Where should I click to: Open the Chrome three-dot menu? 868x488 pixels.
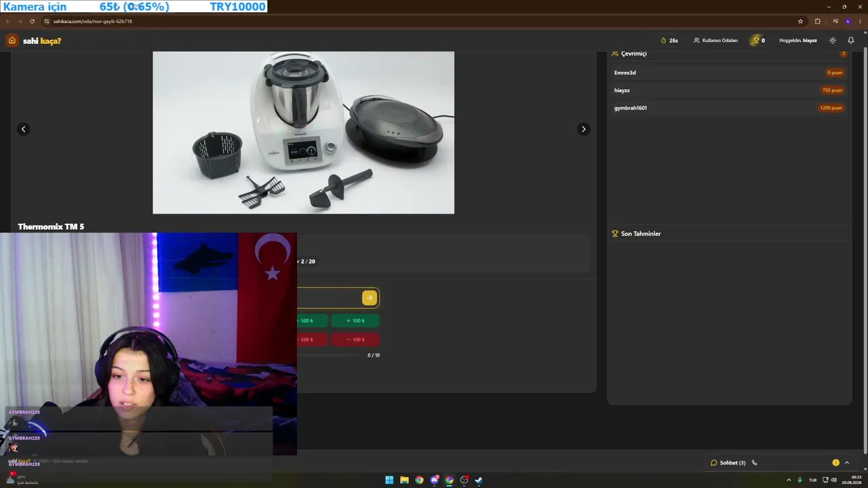[x=860, y=21]
